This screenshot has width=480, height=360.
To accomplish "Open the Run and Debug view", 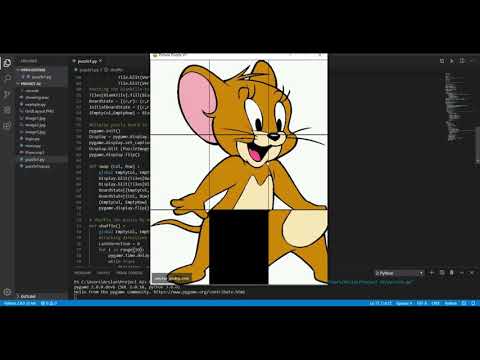I will 7,110.
